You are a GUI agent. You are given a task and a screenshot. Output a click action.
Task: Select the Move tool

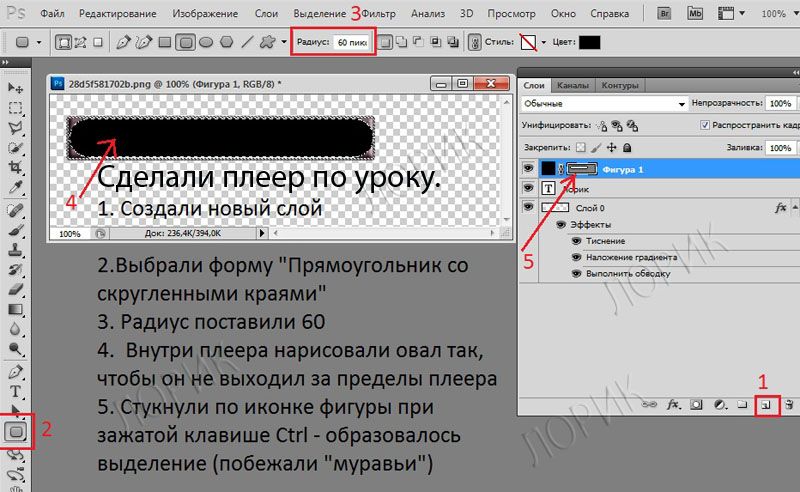(16, 87)
